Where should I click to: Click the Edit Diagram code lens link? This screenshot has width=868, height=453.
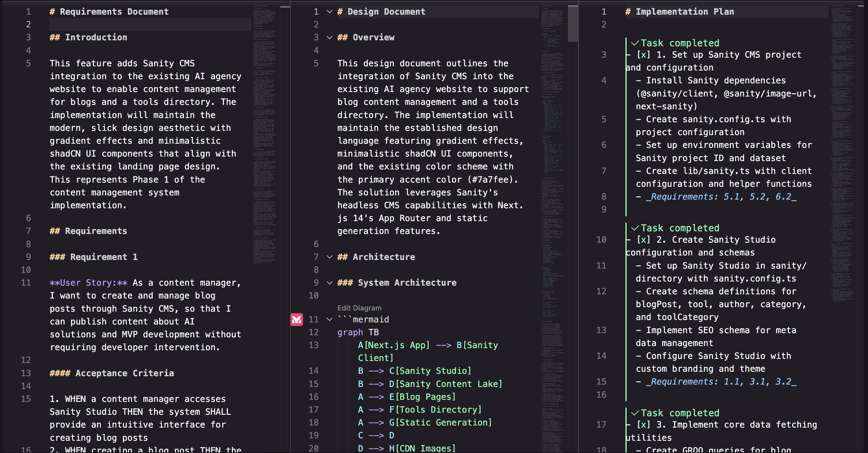(359, 308)
